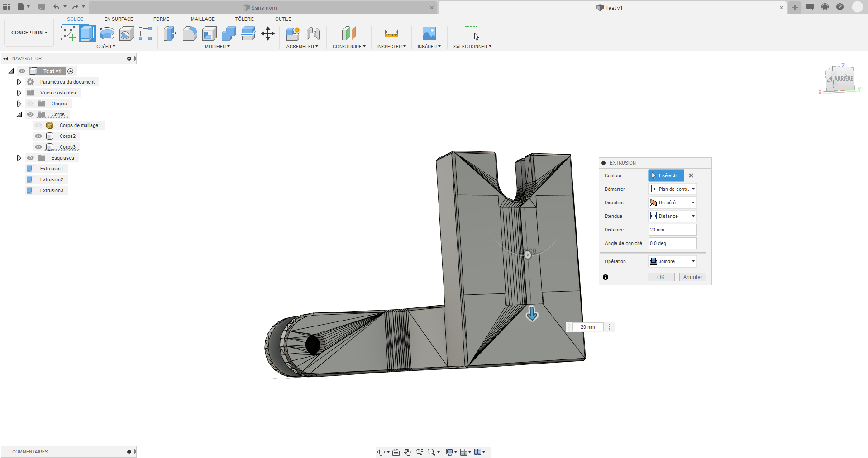This screenshot has height=458, width=868.
Task: Select the Revolve tool in toolbar
Action: (107, 33)
